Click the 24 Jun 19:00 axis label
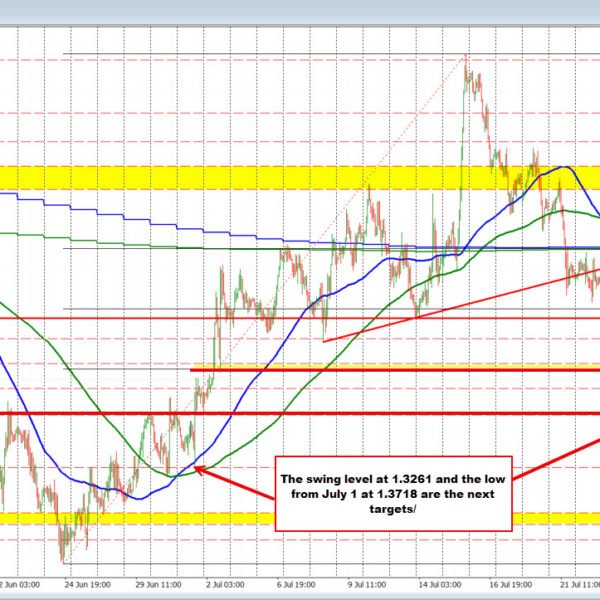This screenshot has width=600, height=600. (88, 585)
